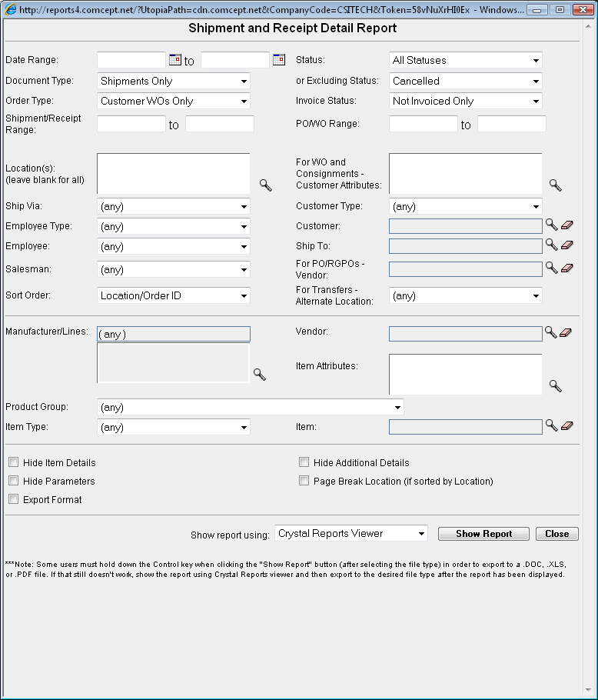Click the Ship To lookup magnifier

551,245
